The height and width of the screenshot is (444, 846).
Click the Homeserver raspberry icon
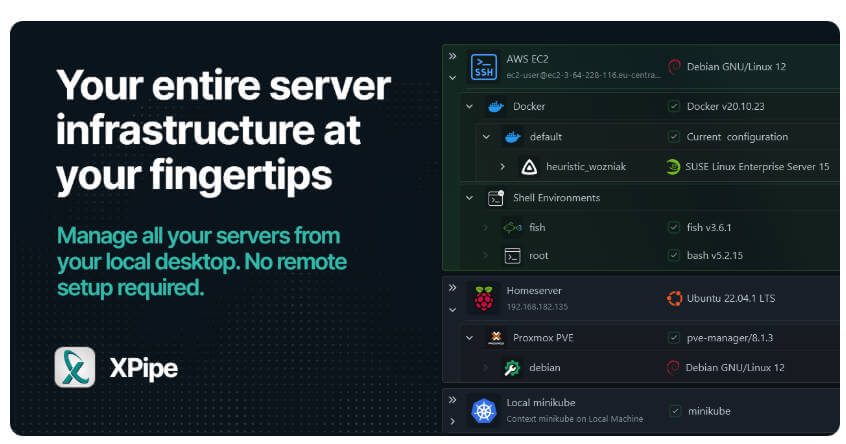(x=483, y=298)
